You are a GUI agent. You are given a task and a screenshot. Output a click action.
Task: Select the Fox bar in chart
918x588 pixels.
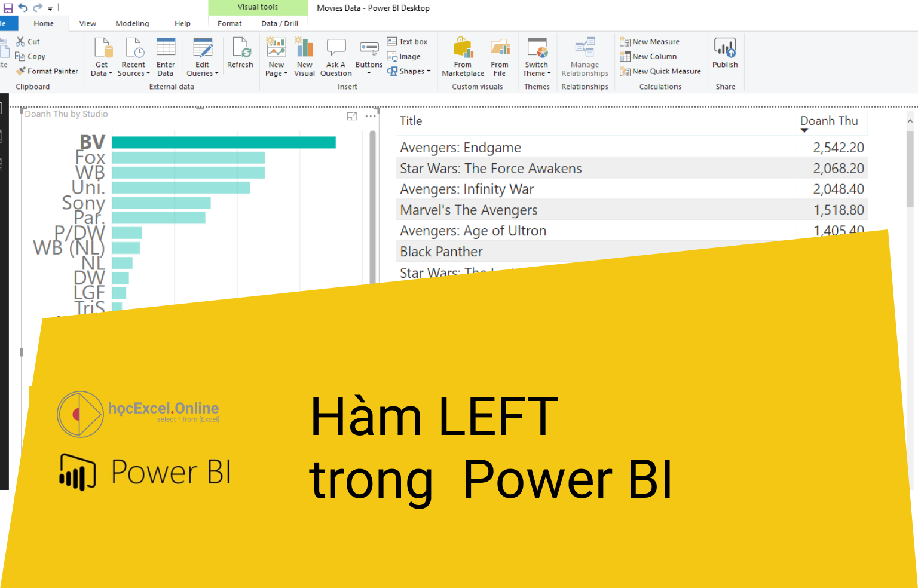[188, 157]
